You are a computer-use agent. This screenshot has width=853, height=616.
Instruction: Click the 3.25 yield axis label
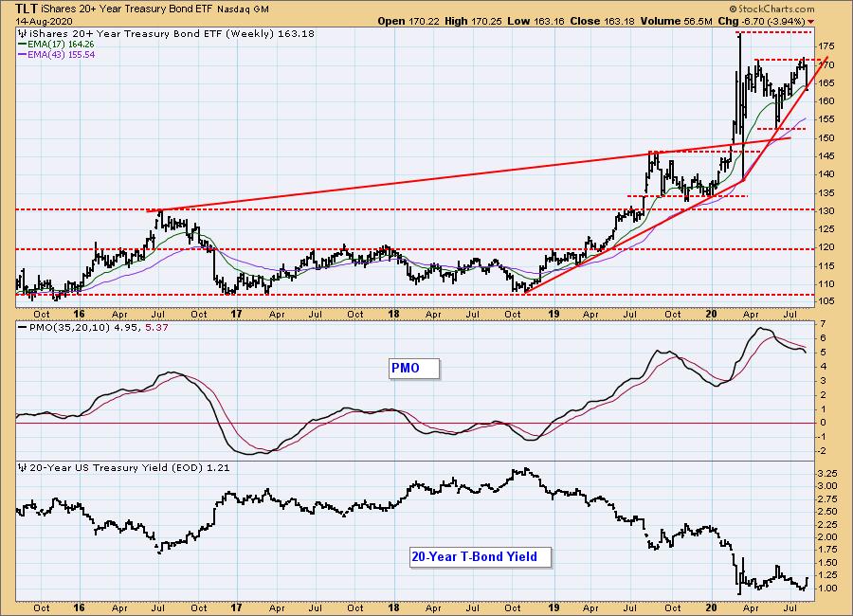coord(826,472)
